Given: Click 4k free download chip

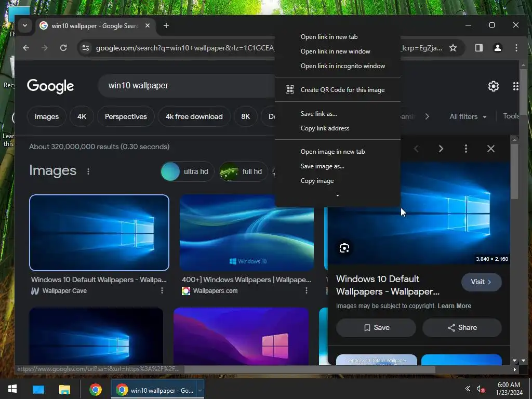Looking at the screenshot, I should coord(194,116).
